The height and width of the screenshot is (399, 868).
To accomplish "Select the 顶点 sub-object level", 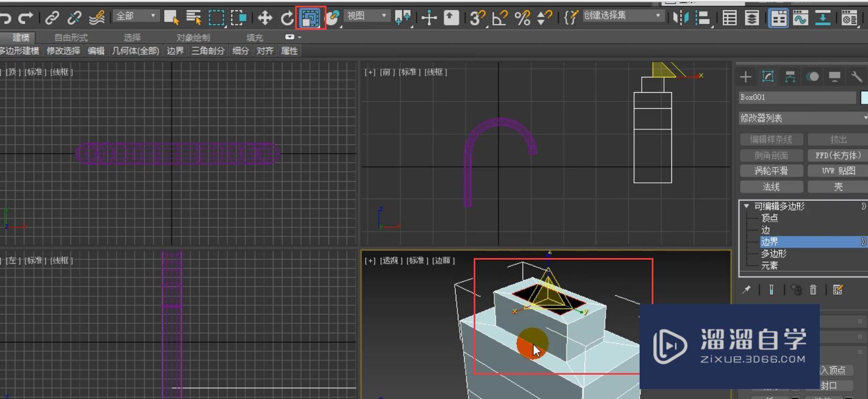I will click(769, 218).
